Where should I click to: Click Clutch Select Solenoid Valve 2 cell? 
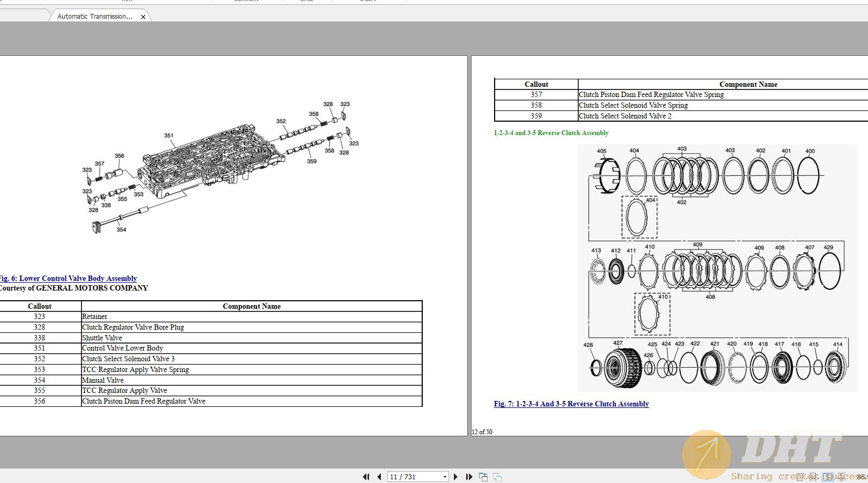tap(723, 116)
